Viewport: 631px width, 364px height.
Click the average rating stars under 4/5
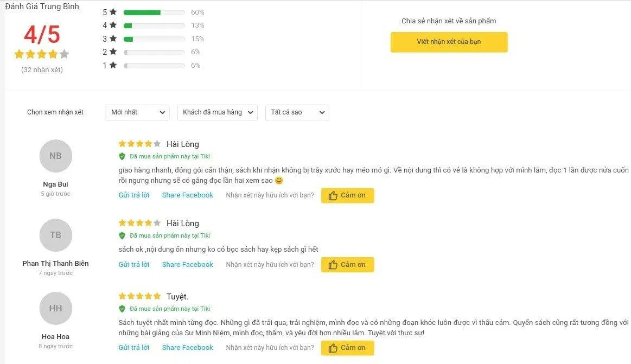pos(42,54)
